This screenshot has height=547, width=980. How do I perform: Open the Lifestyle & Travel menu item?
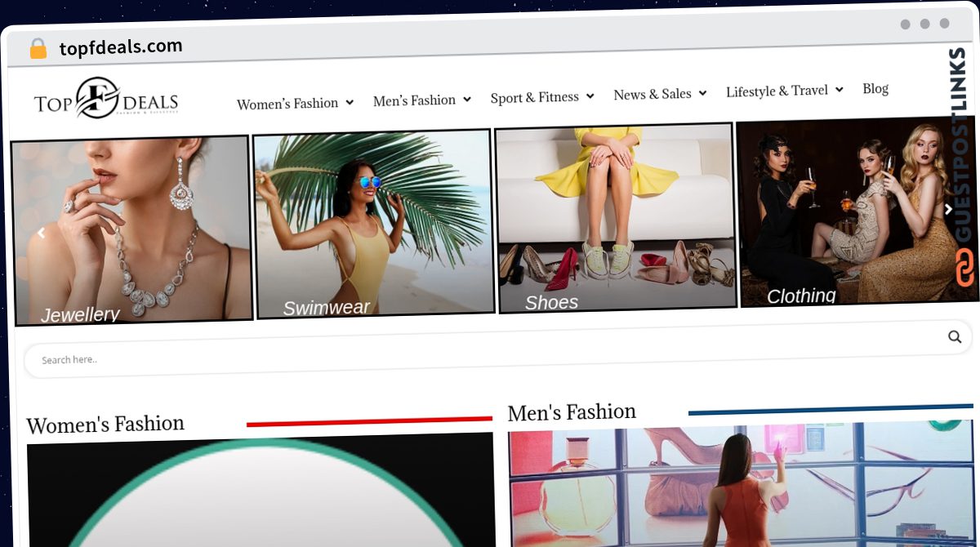777,91
